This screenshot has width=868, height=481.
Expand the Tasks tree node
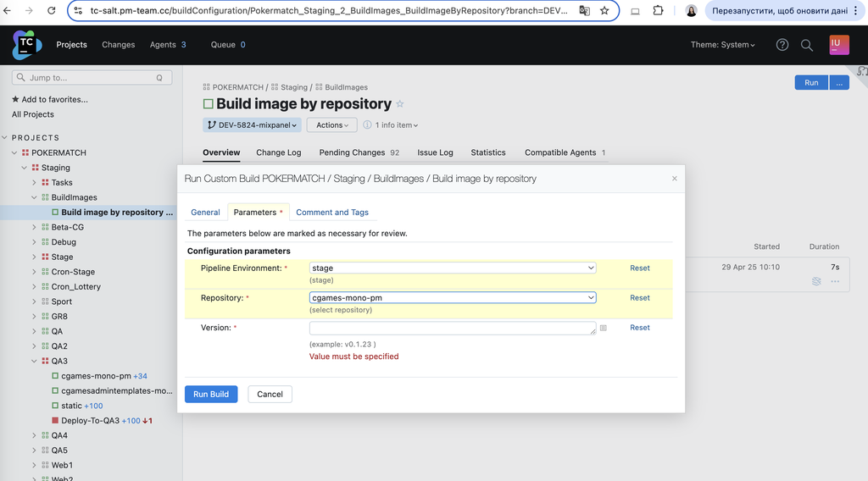[x=34, y=182]
